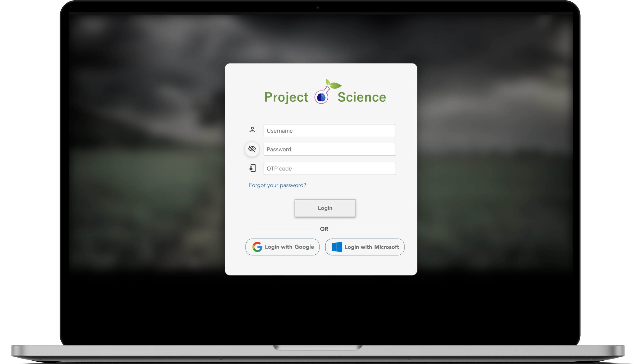The height and width of the screenshot is (364, 636).
Task: Click the Microsoft Windows logo icon
Action: 336,247
